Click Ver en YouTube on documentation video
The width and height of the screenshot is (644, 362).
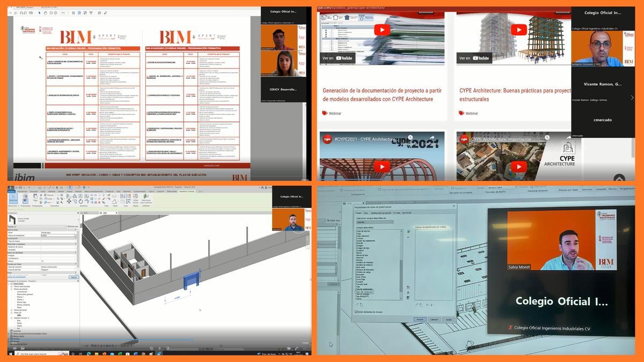[338, 58]
